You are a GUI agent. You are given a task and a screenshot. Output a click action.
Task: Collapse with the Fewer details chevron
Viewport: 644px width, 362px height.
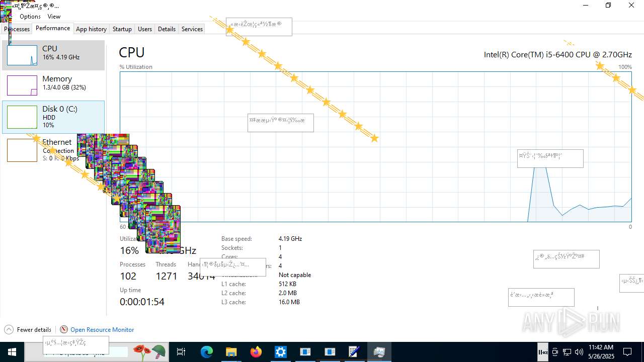tap(9, 330)
